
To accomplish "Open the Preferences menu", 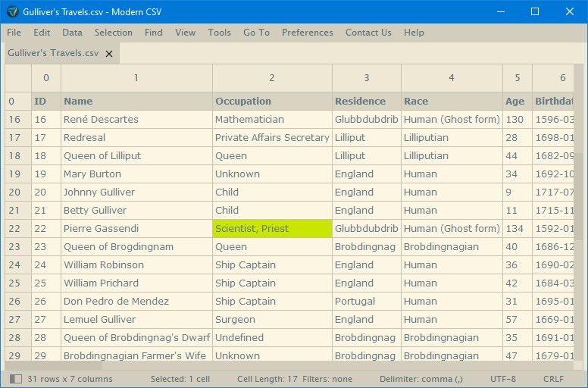I will (x=308, y=33).
